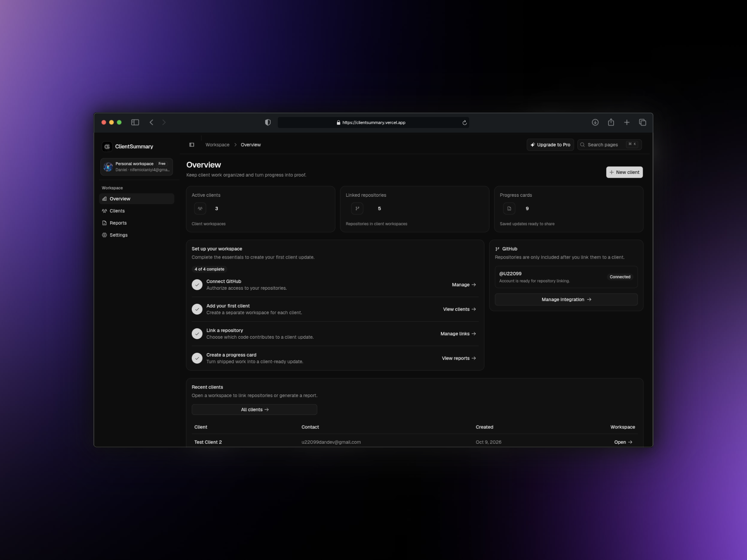Image resolution: width=747 pixels, height=560 pixels.
Task: Show browser tab overview icon
Action: (x=643, y=122)
